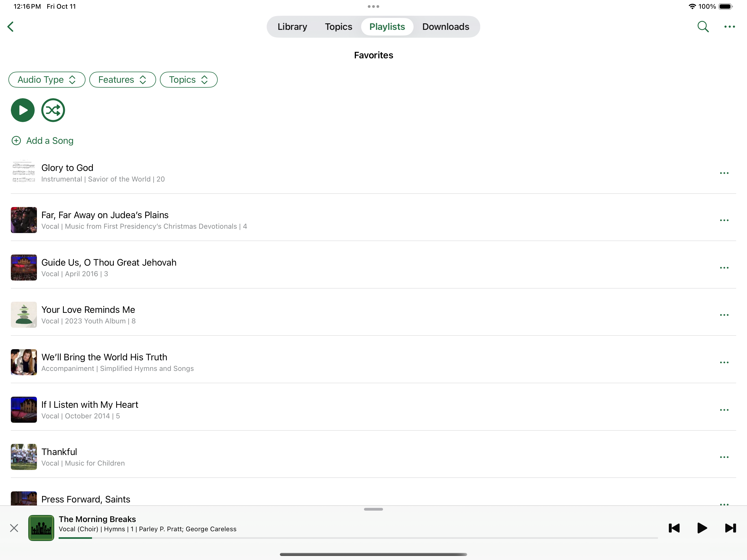
Task: Tap the We'll Bring the World His Truth thumbnail
Action: 24,362
